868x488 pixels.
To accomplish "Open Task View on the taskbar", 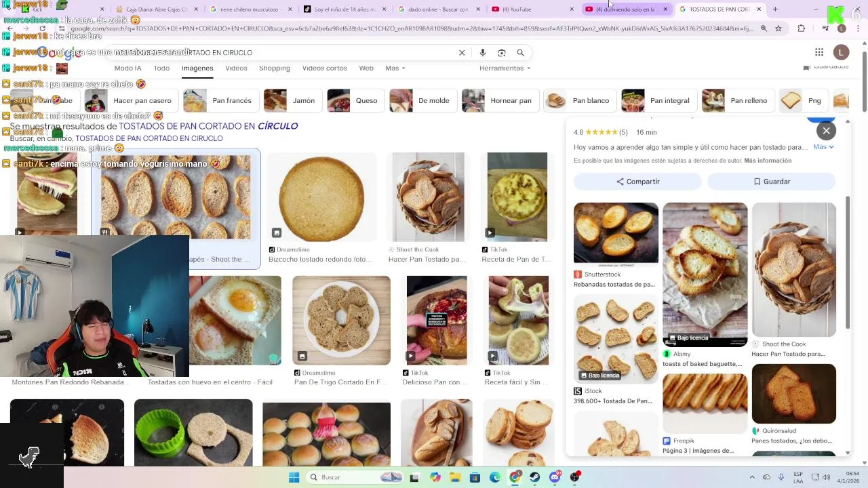I will [414, 477].
